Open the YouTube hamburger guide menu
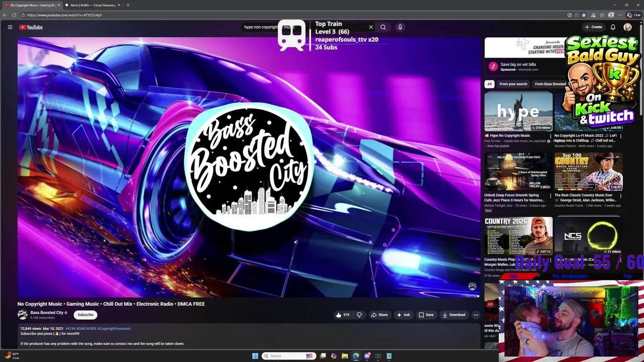Viewport: 644px width, 362px height. click(10, 27)
